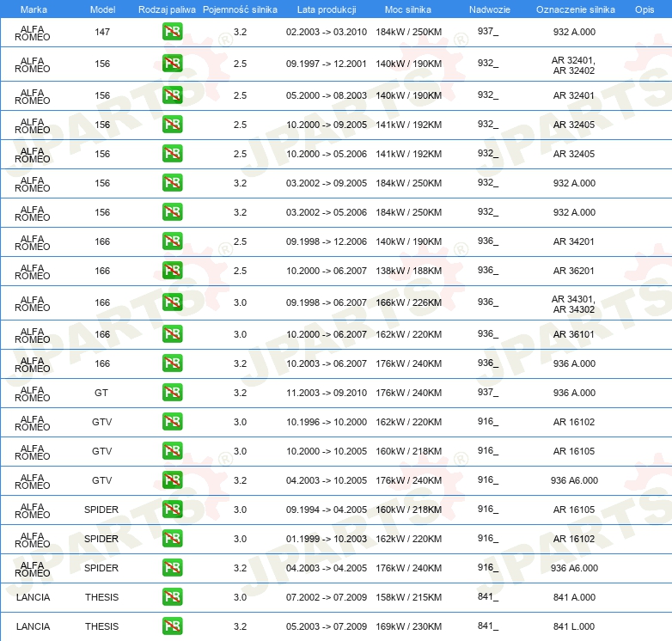
Task: Click the Rodzaj paliwa column header
Action: pos(167,9)
